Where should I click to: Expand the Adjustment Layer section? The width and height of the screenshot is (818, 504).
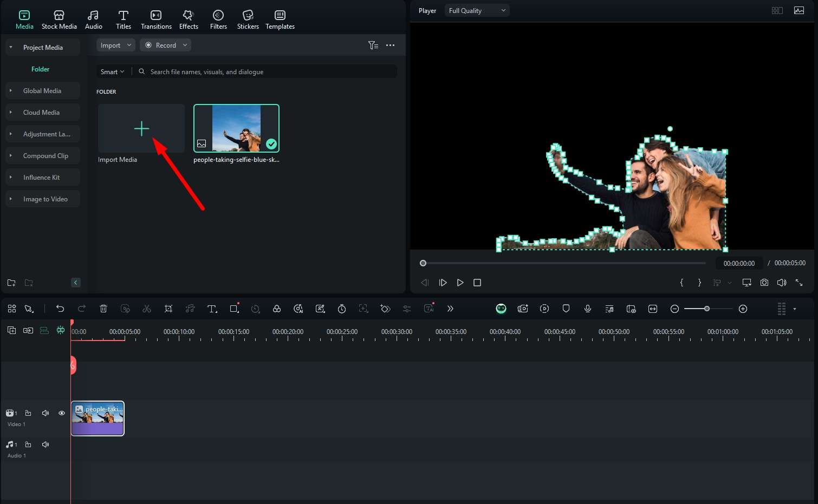[11, 134]
